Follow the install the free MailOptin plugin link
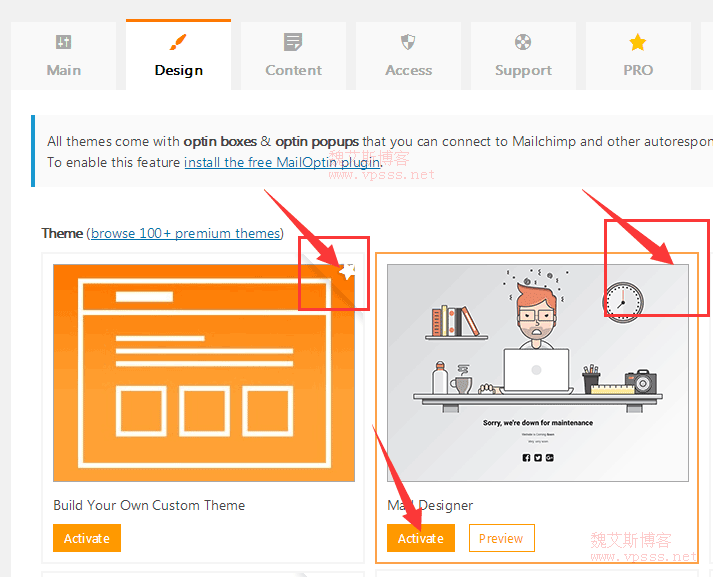 282,162
